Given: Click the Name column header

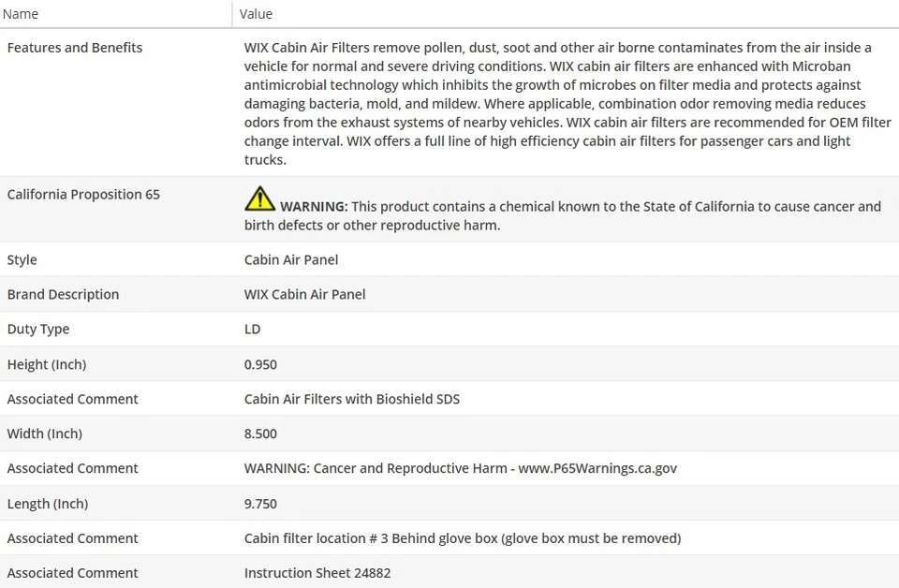Looking at the screenshot, I should [x=21, y=14].
